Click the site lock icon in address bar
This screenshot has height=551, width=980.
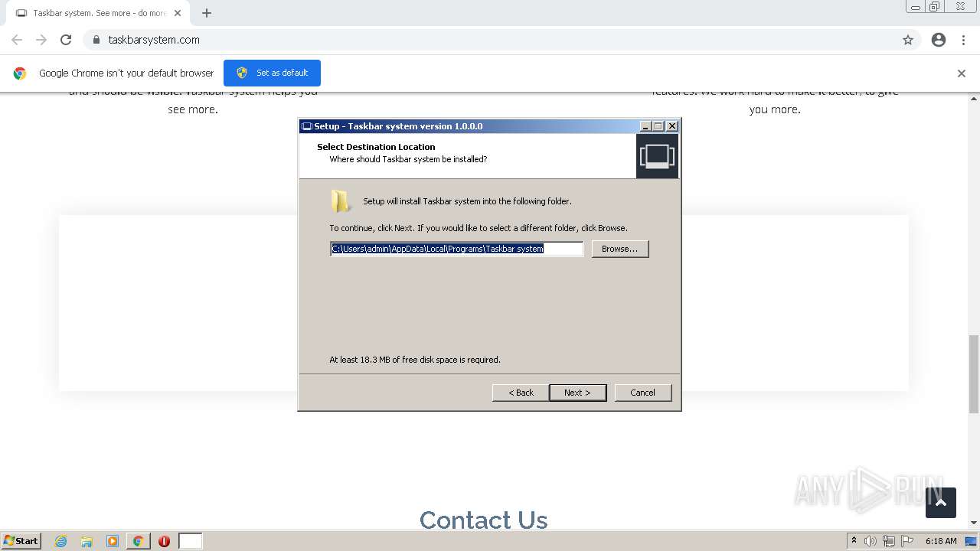(x=96, y=40)
